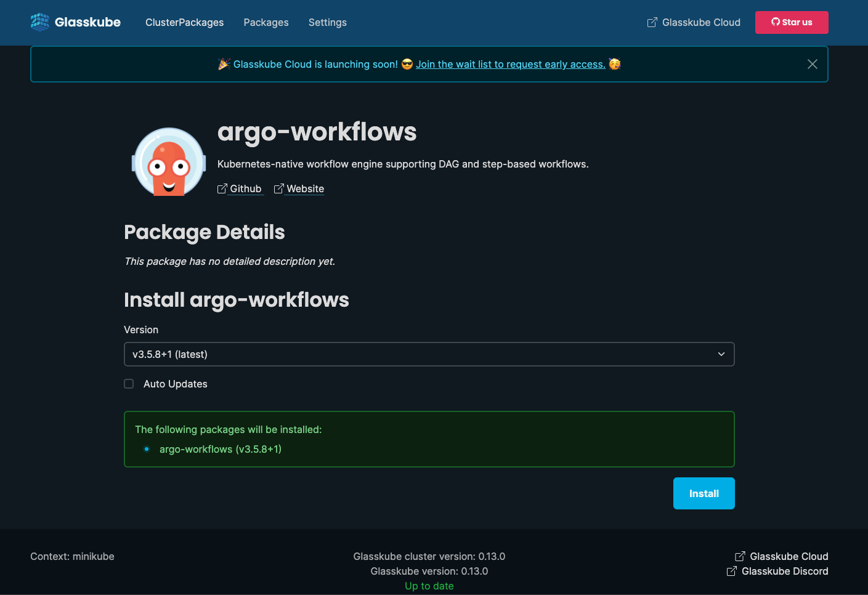
Task: Open the Version dropdown
Action: click(429, 354)
